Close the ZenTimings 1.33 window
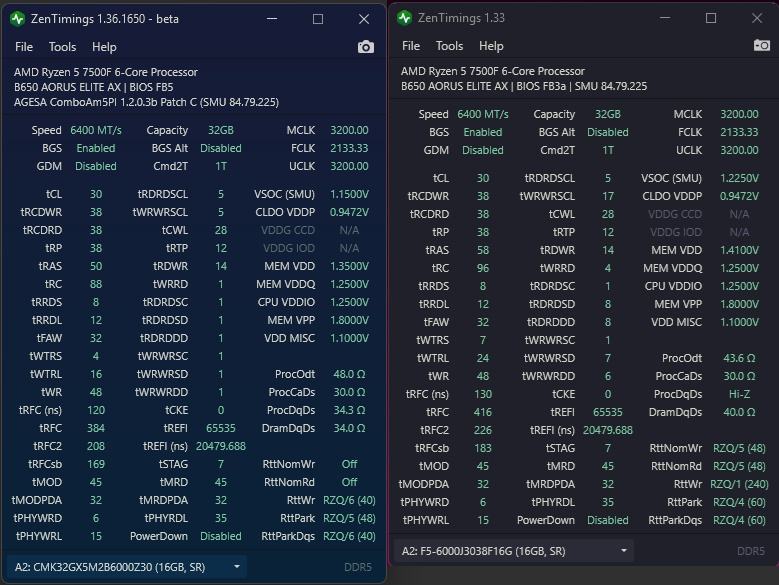The image size is (779, 585). click(x=757, y=18)
